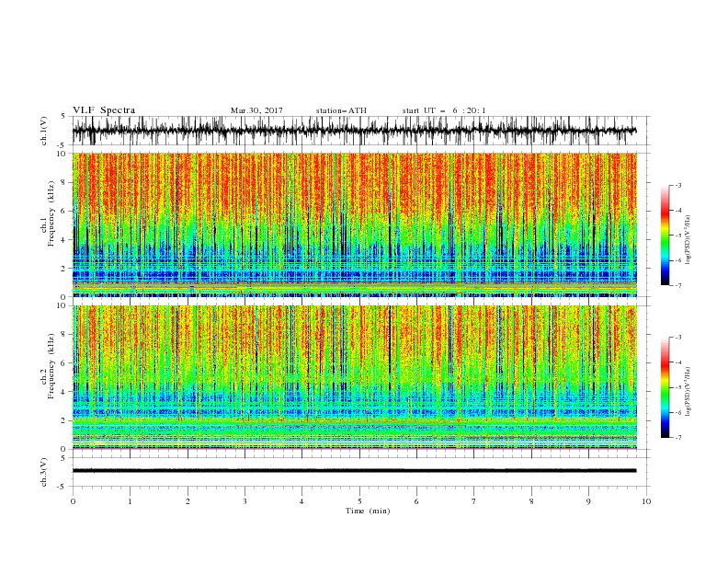Click time-axis tick label '3'
This screenshot has width=728, height=563.
(x=245, y=501)
